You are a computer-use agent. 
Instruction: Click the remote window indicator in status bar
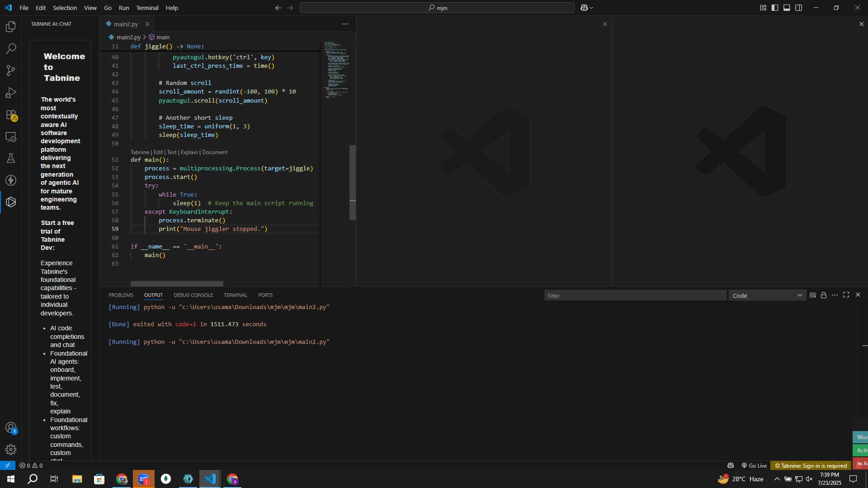[x=8, y=465]
